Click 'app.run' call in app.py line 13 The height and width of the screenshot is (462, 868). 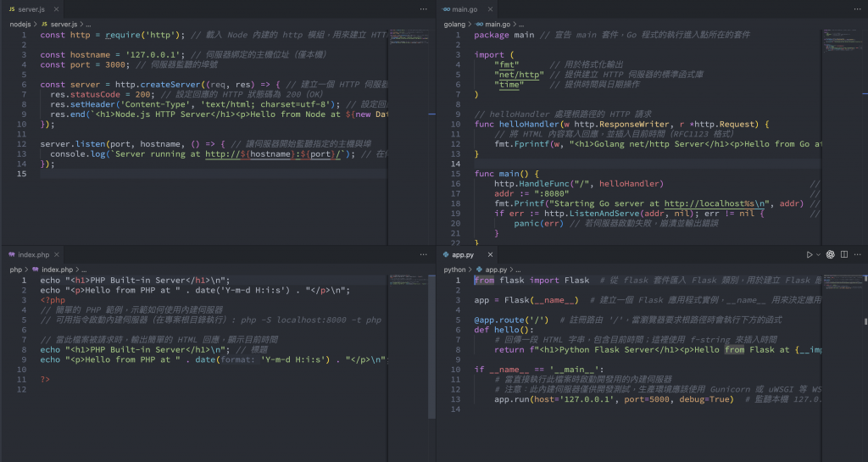(x=511, y=399)
